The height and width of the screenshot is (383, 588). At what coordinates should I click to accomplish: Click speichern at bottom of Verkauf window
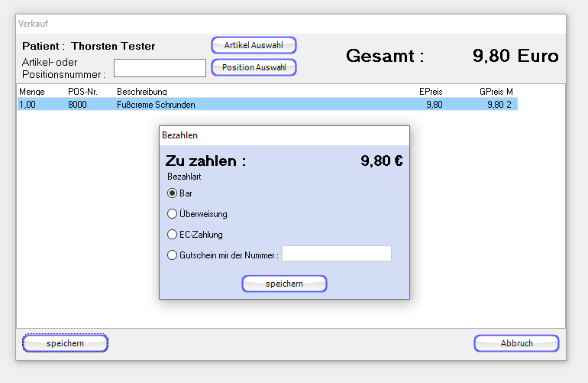point(65,344)
